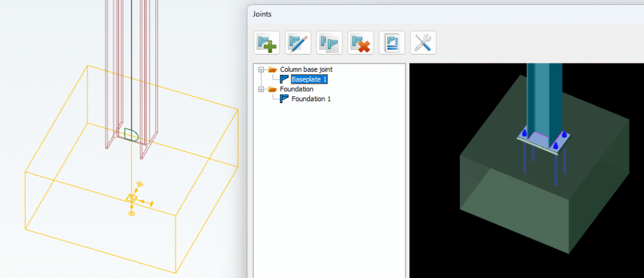Click the baseplate in the 3D preview
Screen dimensions: 644x278
click(542, 140)
